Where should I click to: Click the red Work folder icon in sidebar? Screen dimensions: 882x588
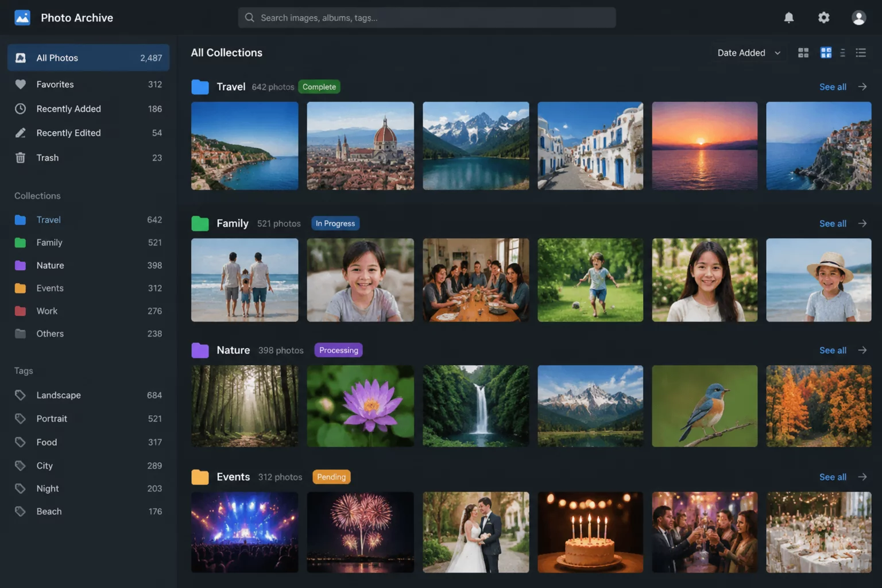pos(21,311)
